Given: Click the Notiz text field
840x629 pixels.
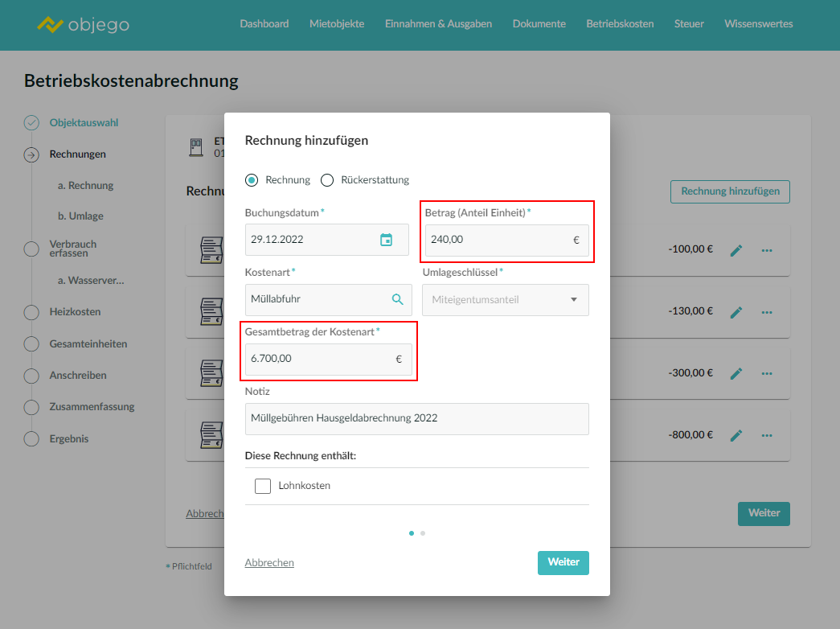Looking at the screenshot, I should pos(416,418).
